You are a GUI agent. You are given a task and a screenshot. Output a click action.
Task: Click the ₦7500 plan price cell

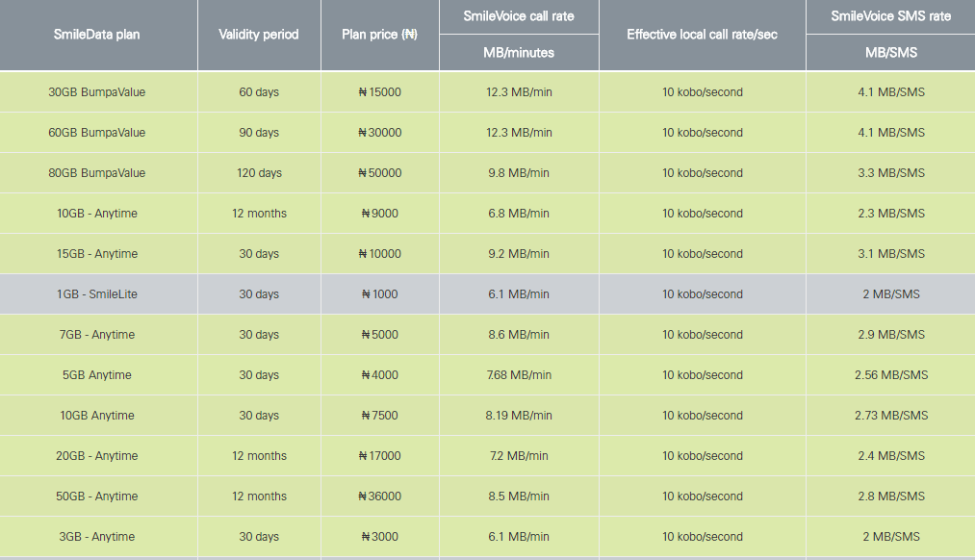379,416
